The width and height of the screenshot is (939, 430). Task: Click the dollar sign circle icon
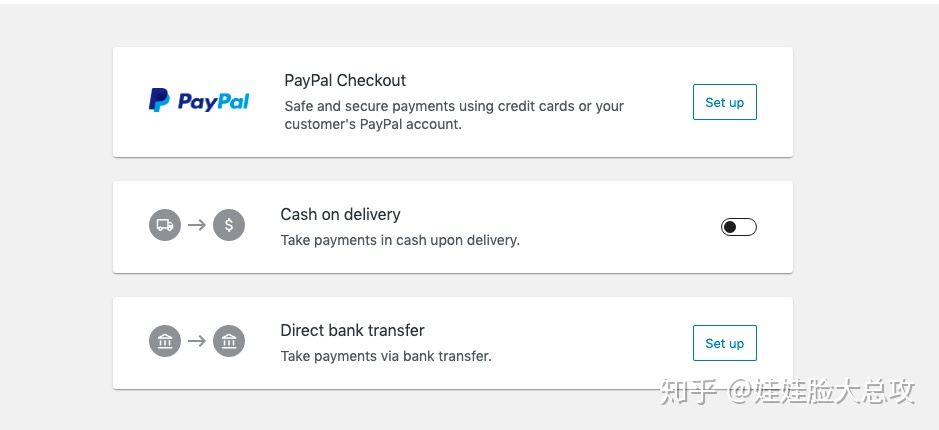[229, 225]
